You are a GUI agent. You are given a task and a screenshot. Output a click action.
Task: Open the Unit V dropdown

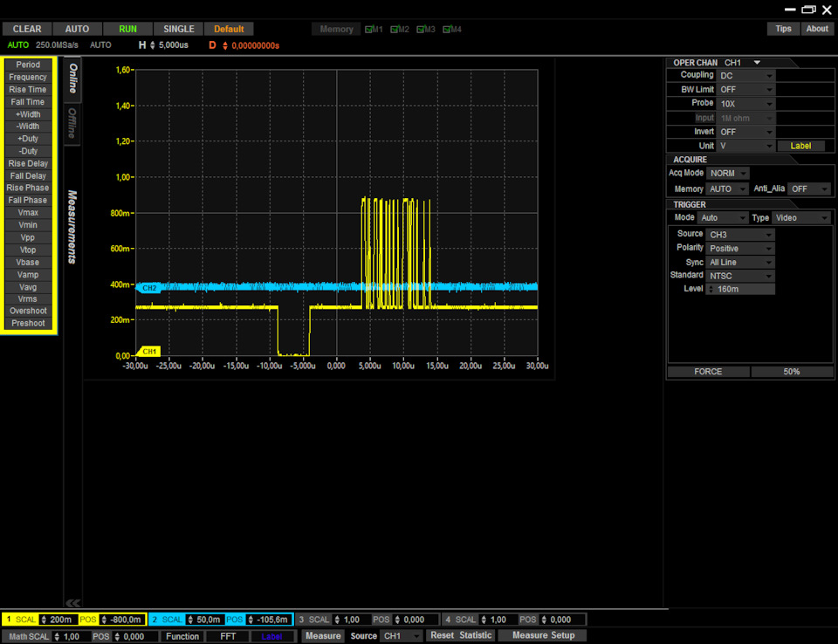(x=746, y=146)
